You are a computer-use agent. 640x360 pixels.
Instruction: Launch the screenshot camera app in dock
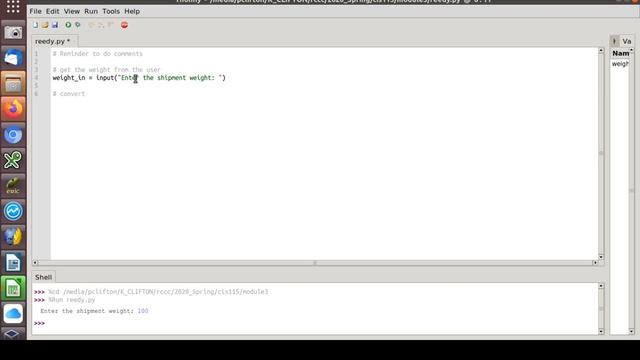coord(13,33)
